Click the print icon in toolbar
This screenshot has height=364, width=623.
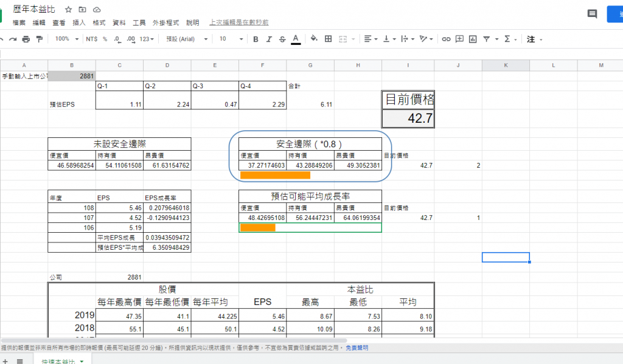[x=26, y=39]
